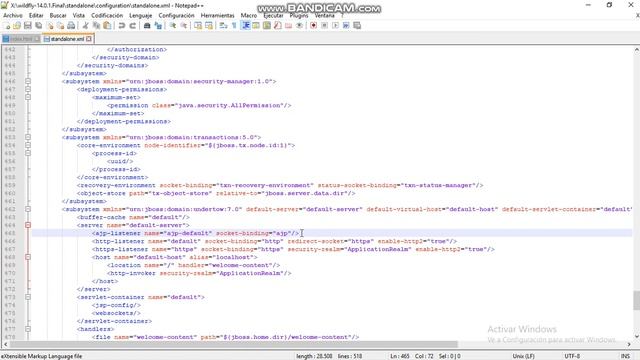Image resolution: width=640 pixels, height=360 pixels.
Task: Switch to the standalone.xml tab
Action: (x=67, y=39)
